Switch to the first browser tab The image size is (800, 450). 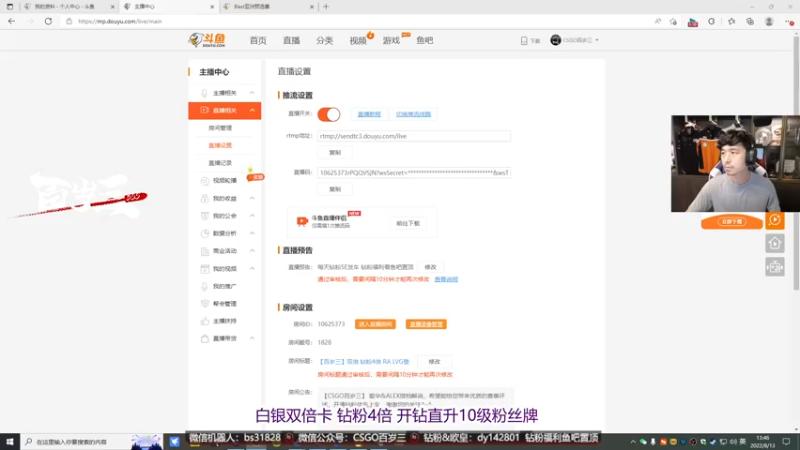pyautogui.click(x=69, y=7)
